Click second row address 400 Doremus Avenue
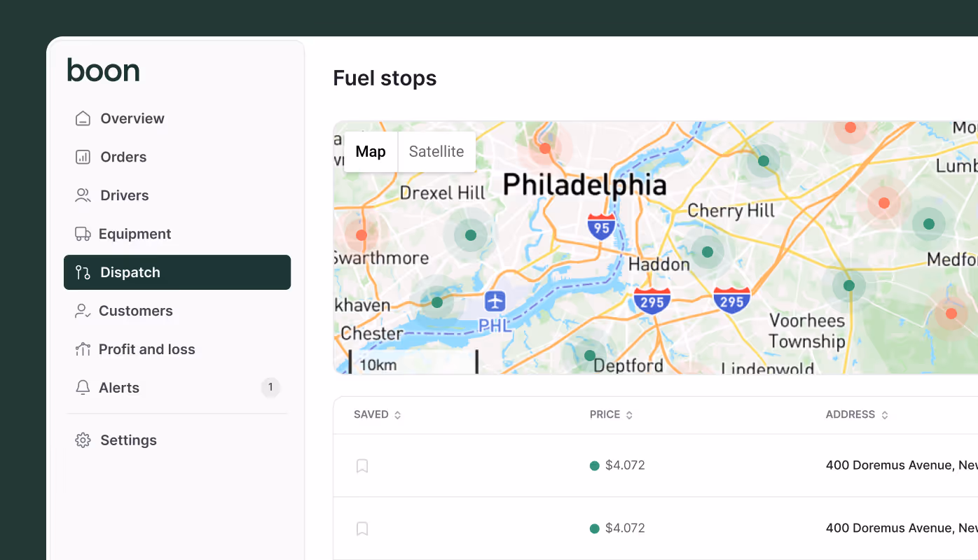 coord(902,528)
